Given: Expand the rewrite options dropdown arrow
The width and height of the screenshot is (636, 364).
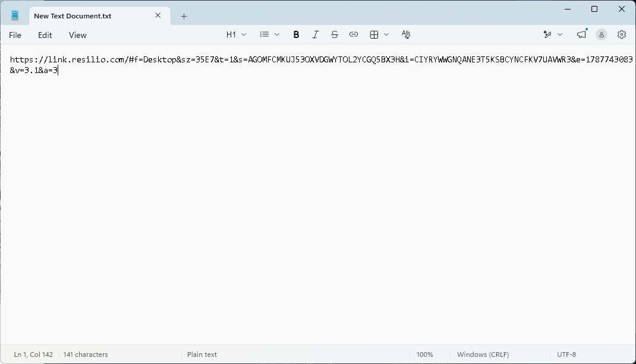Looking at the screenshot, I should (560, 35).
